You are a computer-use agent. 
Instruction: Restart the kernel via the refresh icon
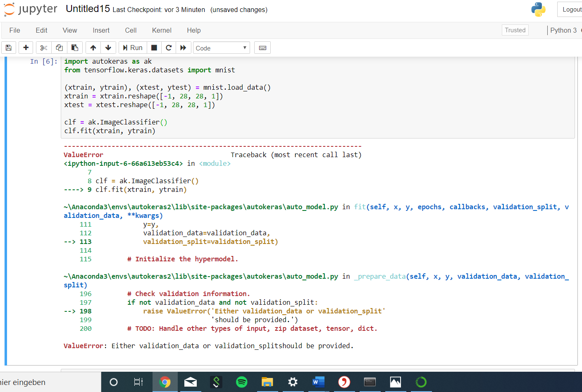point(169,48)
